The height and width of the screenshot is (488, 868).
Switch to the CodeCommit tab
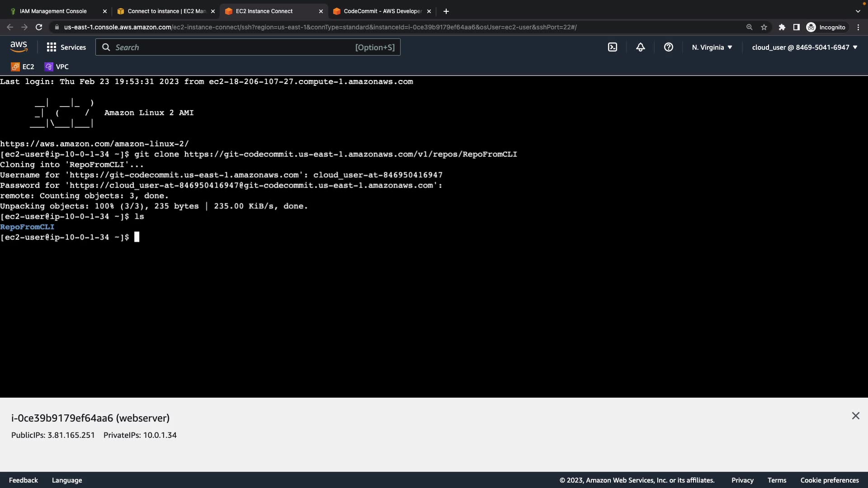click(382, 11)
